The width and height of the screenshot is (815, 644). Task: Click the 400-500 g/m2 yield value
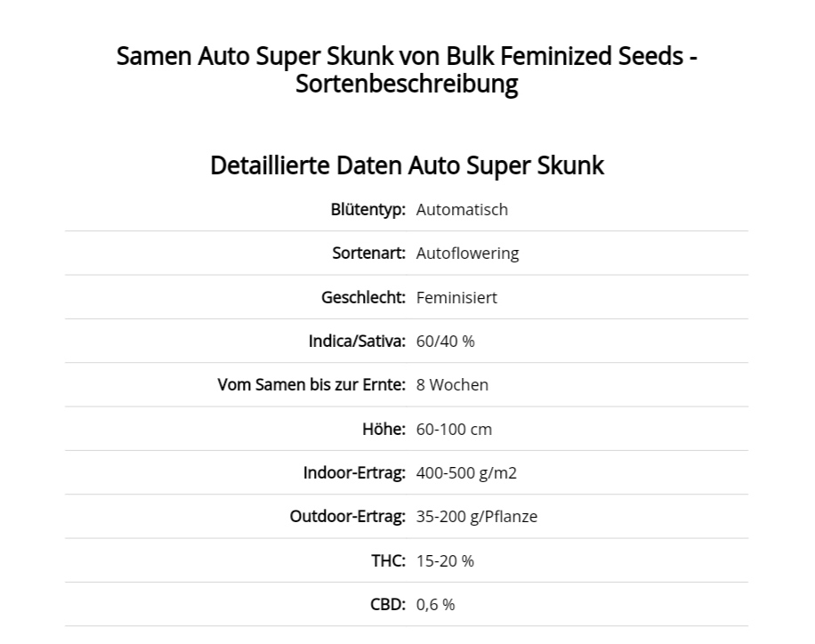pyautogui.click(x=466, y=473)
